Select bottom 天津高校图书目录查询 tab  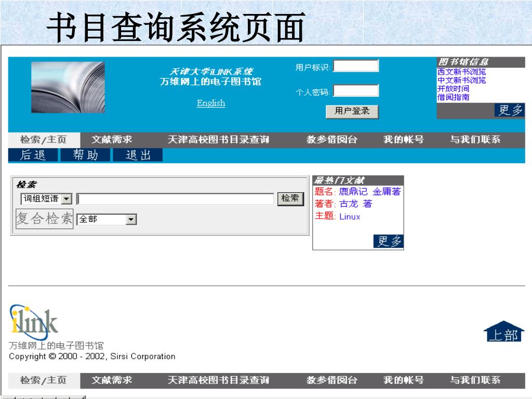[219, 380]
